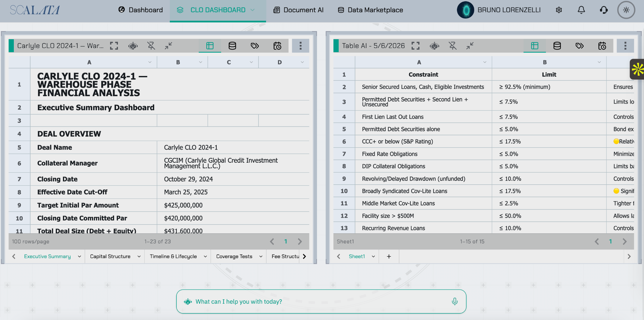Launch AI assistant in Table AI panel
Image resolution: width=644 pixels, height=320 pixels.
(435, 46)
